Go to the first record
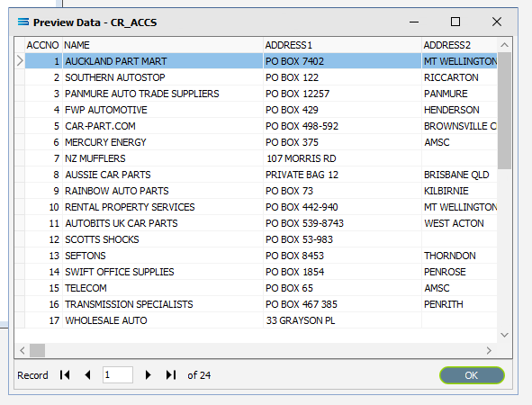 65,374
